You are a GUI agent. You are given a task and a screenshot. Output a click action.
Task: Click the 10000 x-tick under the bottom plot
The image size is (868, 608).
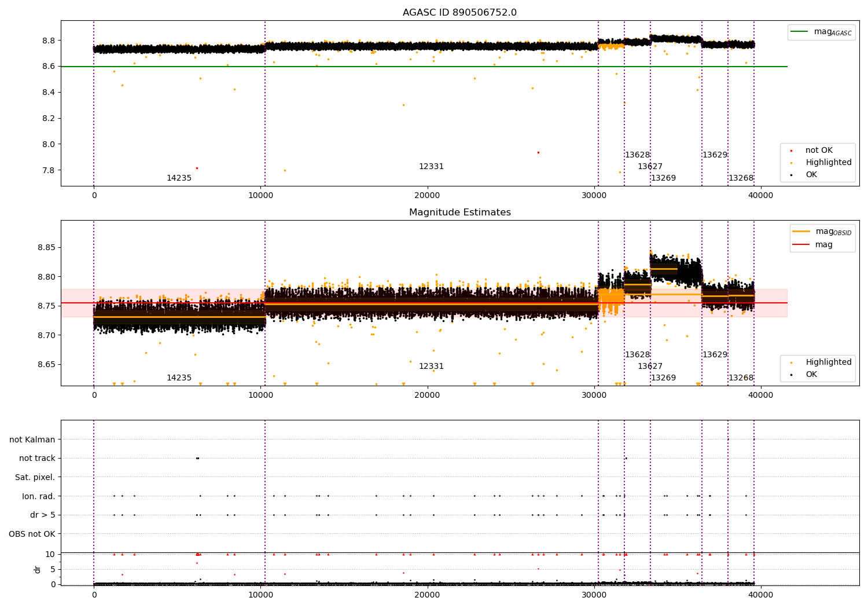(260, 594)
